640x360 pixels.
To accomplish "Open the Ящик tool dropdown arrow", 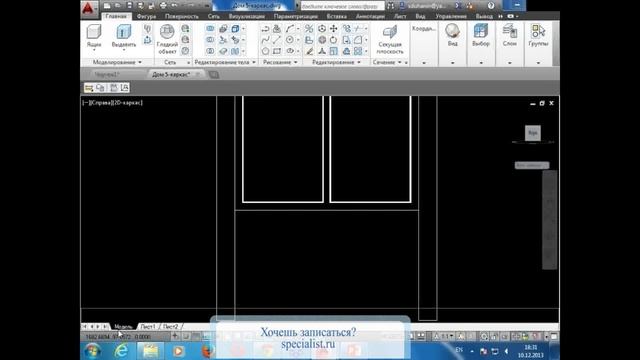I will coord(94,50).
